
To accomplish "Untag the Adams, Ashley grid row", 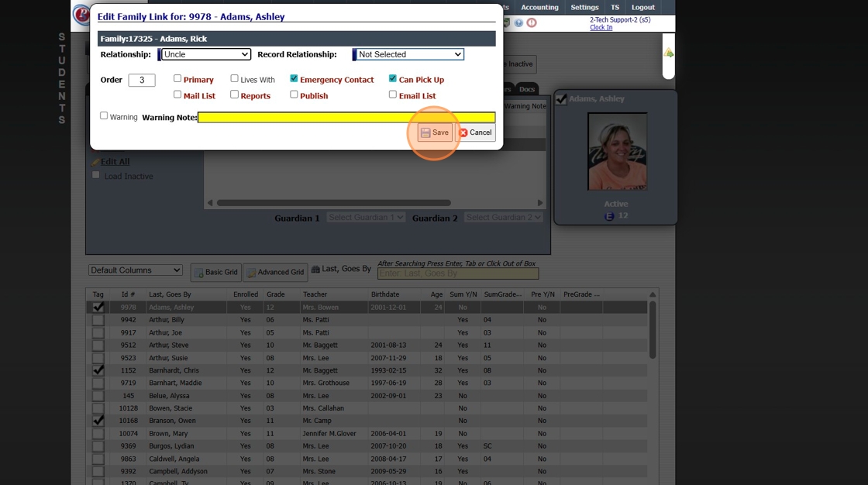I will click(x=98, y=307).
